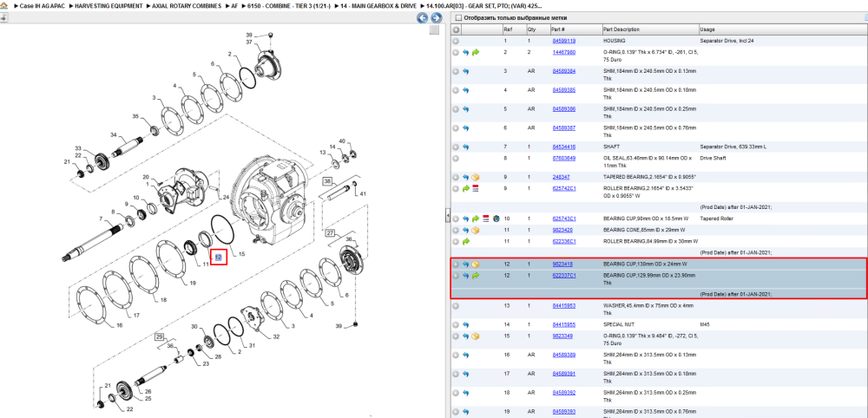Select round marker for part 14467980 row

(456, 53)
